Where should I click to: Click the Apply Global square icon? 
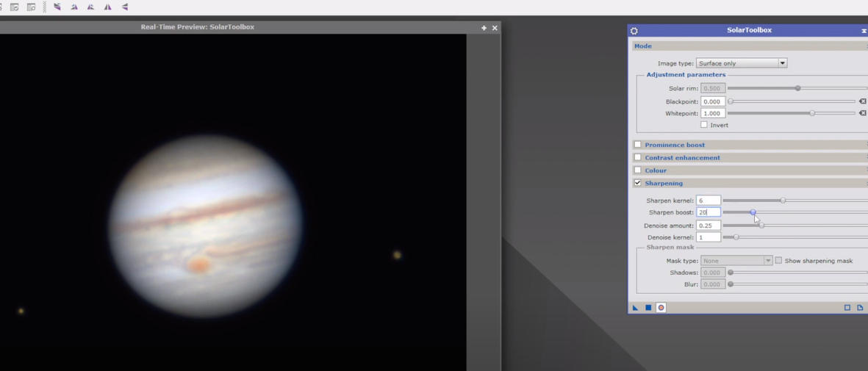point(648,308)
